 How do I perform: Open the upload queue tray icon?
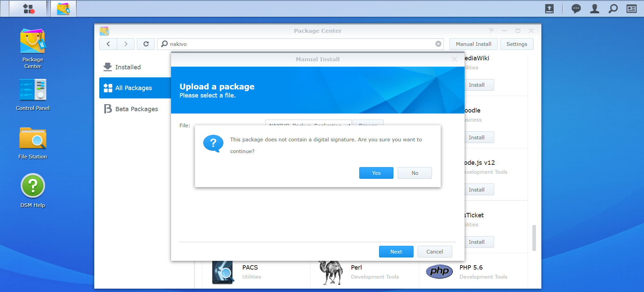click(549, 9)
